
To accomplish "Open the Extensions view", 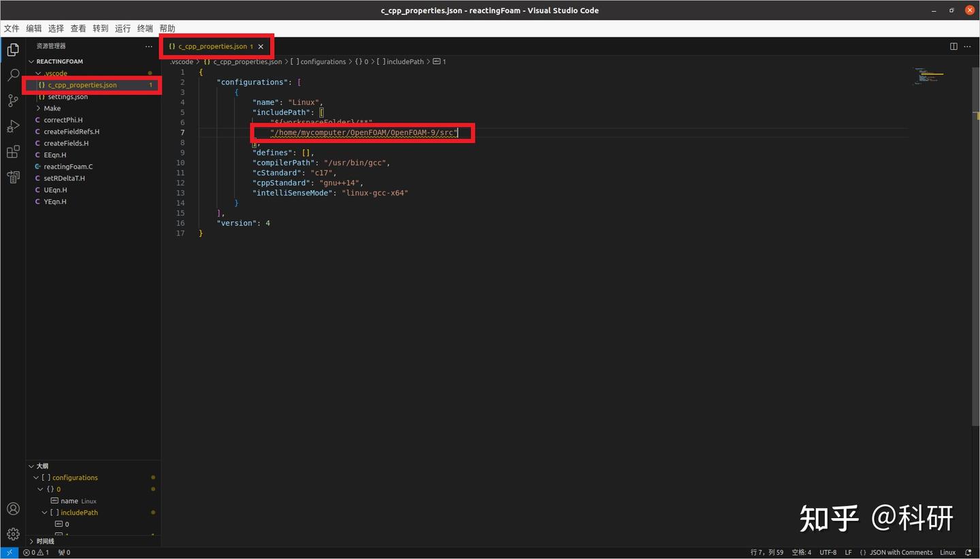I will coord(13,151).
